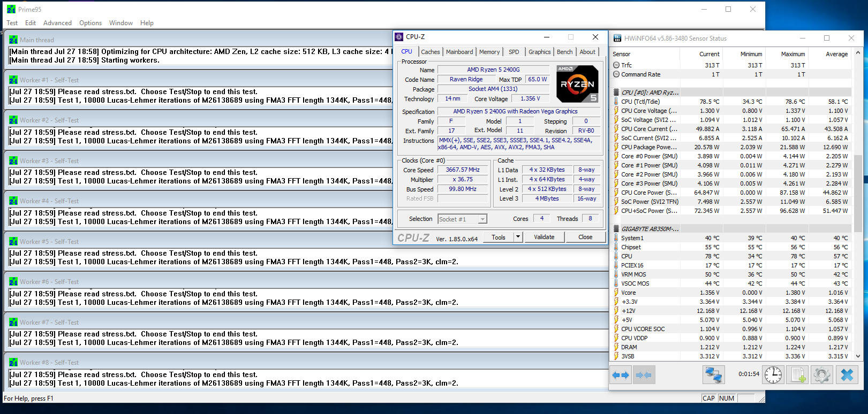Switch to CPU-Z About tab
The image size is (868, 414).
tap(587, 52)
